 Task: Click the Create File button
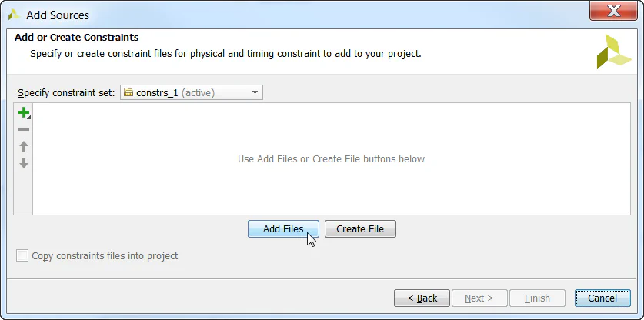pyautogui.click(x=360, y=229)
